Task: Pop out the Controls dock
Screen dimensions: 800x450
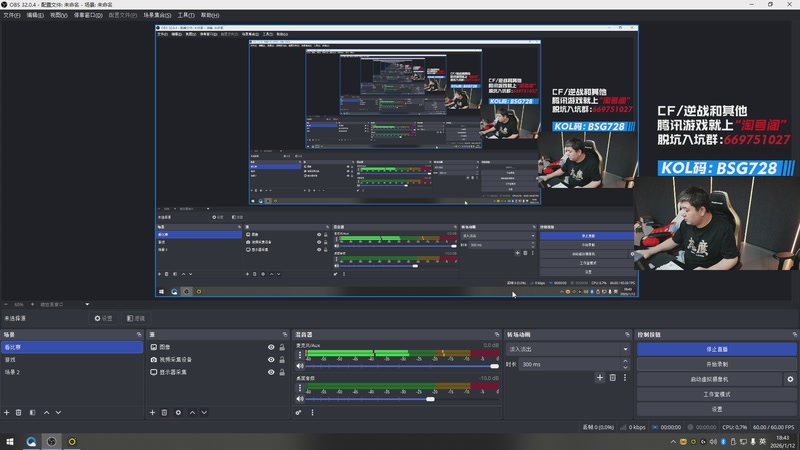Action: click(794, 335)
